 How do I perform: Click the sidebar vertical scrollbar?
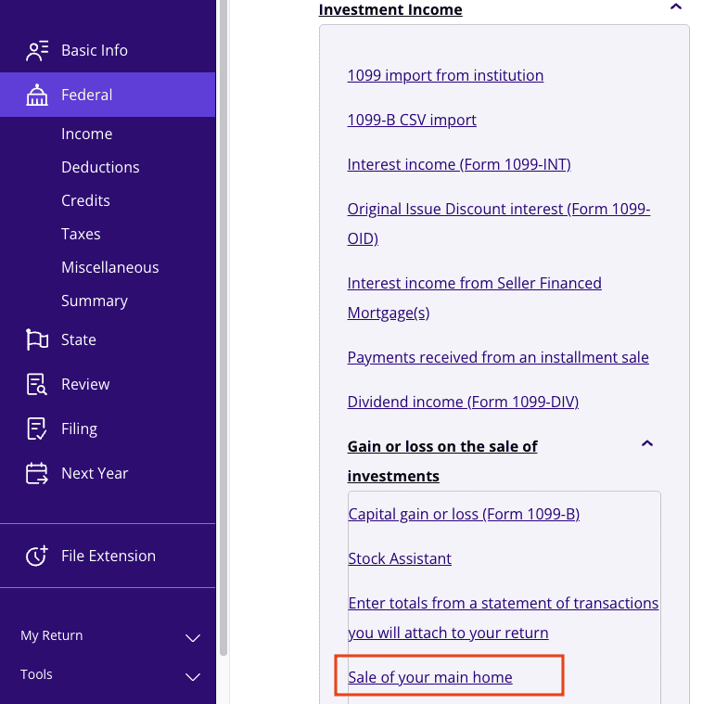[224, 327]
